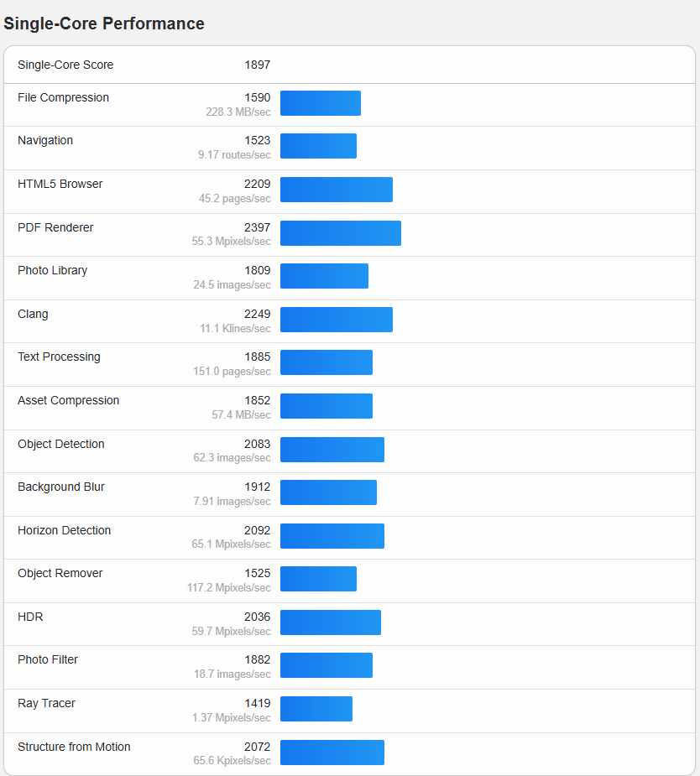The image size is (700, 776).
Task: Click the Clang score value 2249
Action: pos(258,314)
